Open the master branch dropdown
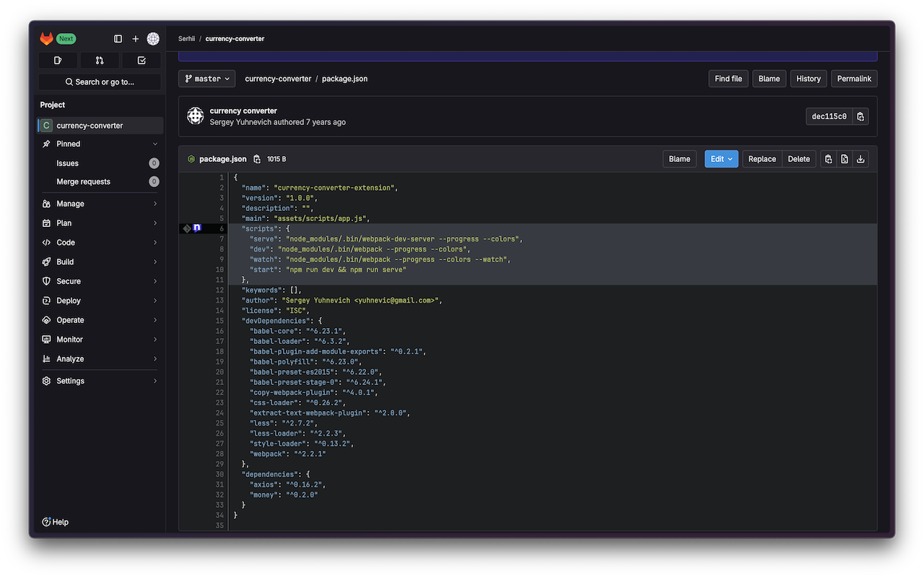 (x=207, y=79)
